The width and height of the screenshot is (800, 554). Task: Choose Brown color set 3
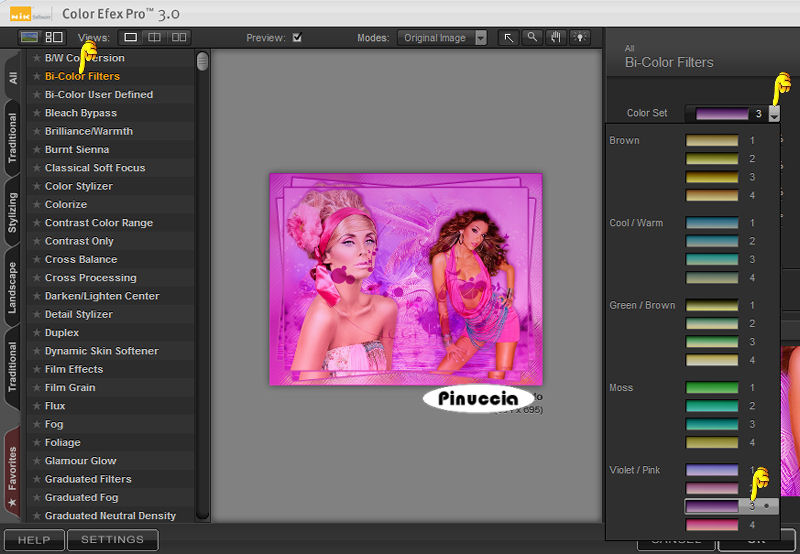pyautogui.click(x=712, y=177)
